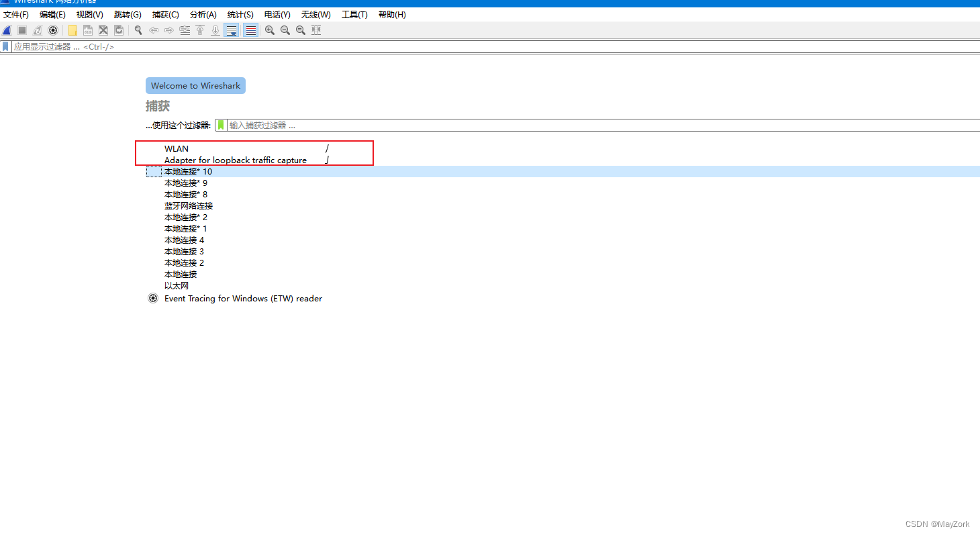This screenshot has height=535, width=980.
Task: Click gear icon beside ETW reader
Action: pos(153,298)
